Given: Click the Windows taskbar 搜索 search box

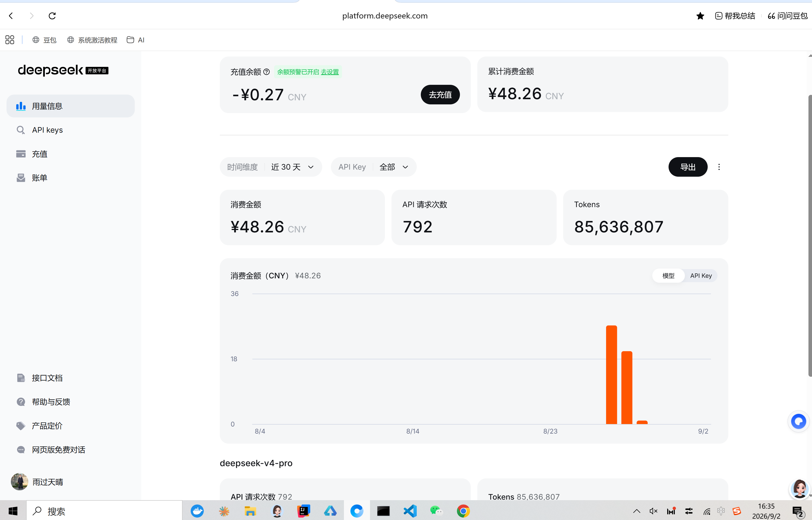Looking at the screenshot, I should tap(104, 511).
